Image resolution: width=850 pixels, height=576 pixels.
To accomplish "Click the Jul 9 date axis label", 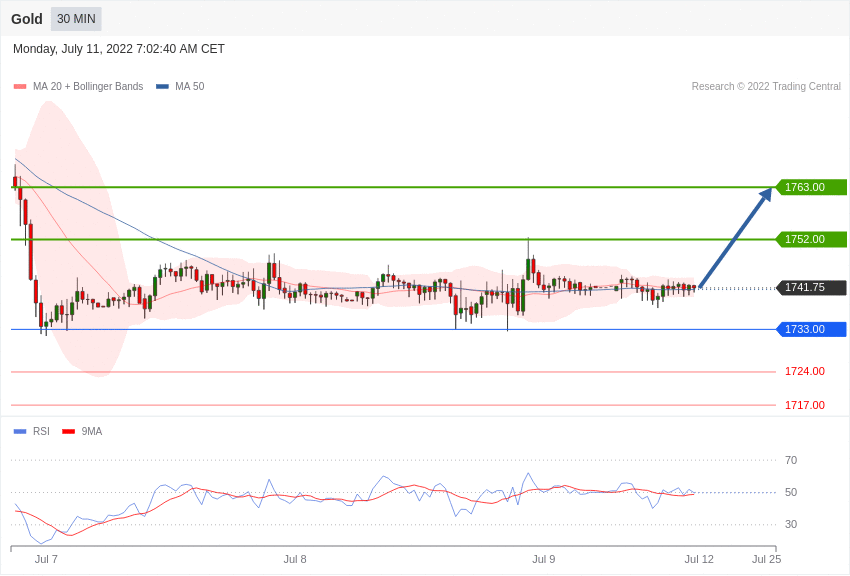I will 544,559.
